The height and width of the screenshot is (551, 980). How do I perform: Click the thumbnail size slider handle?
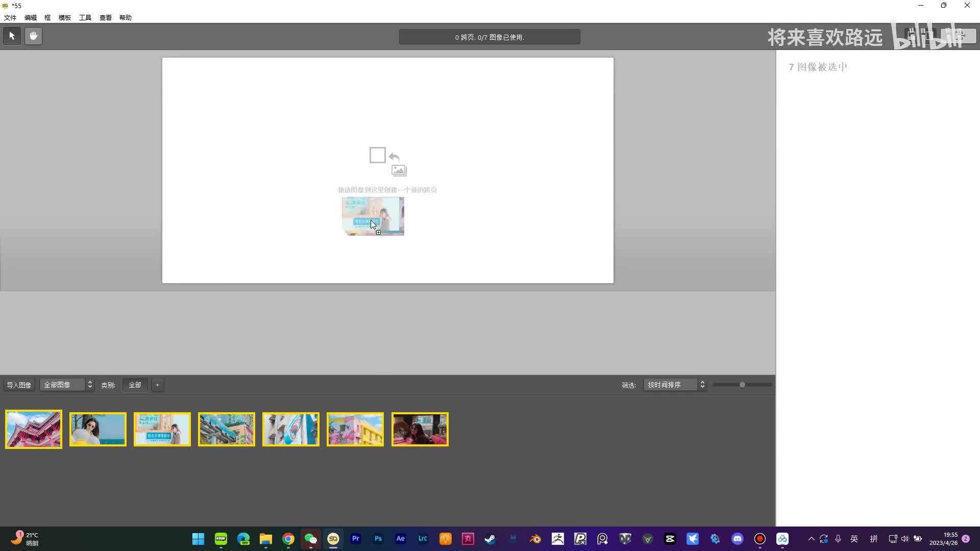click(x=742, y=385)
